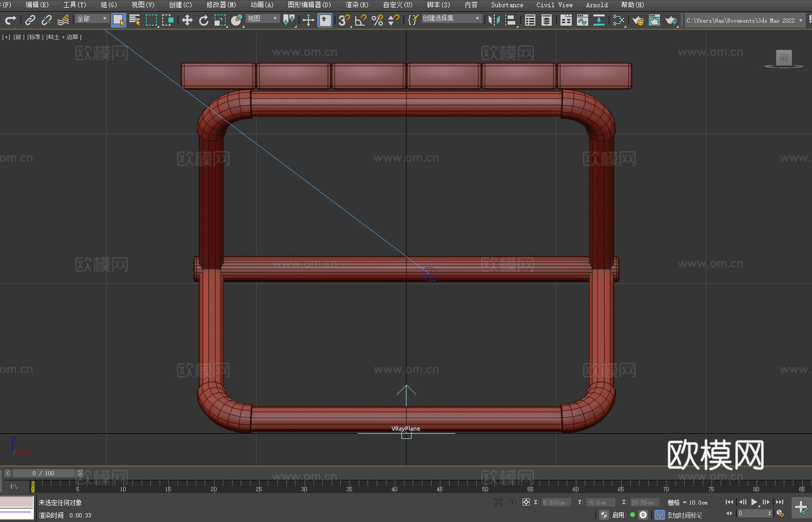The image size is (812, 522).
Task: Click Render Production teapot icon
Action: [671, 20]
